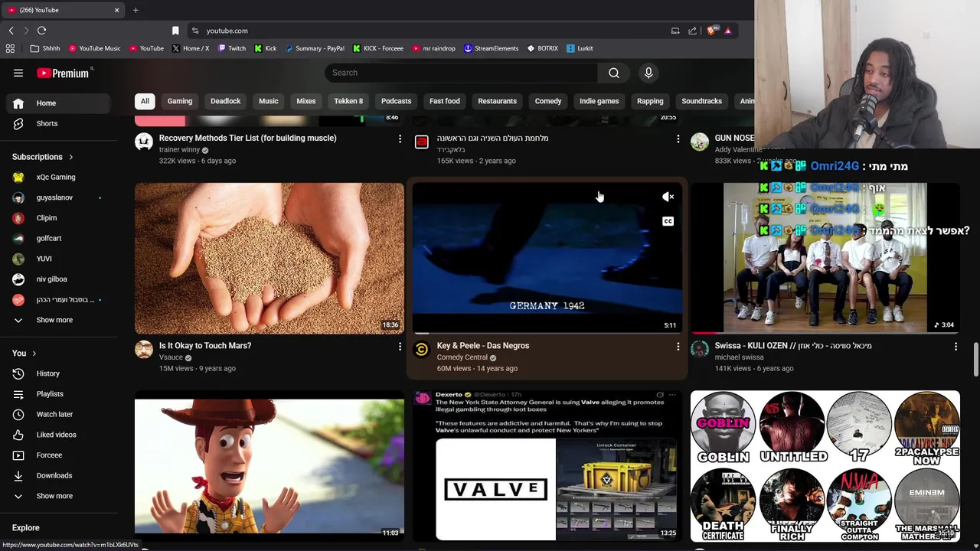The width and height of the screenshot is (980, 551).
Task: Toggle captions on the Key & Peele preview
Action: coord(668,221)
